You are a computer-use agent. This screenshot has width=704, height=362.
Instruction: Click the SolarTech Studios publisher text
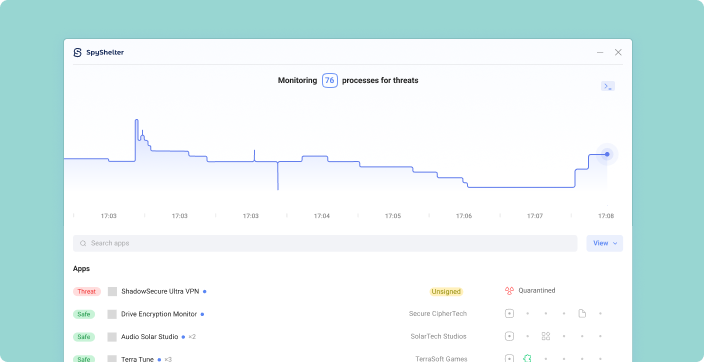[438, 336]
